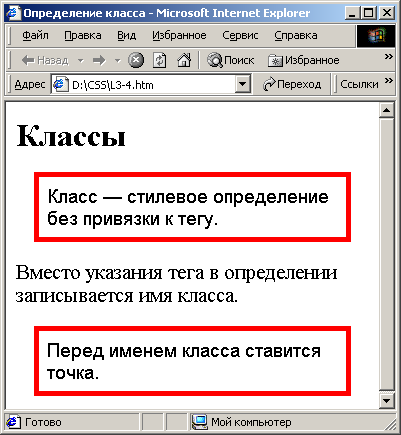The width and height of the screenshot is (401, 435).
Task: Stop page loading with the X icon
Action: [136, 60]
